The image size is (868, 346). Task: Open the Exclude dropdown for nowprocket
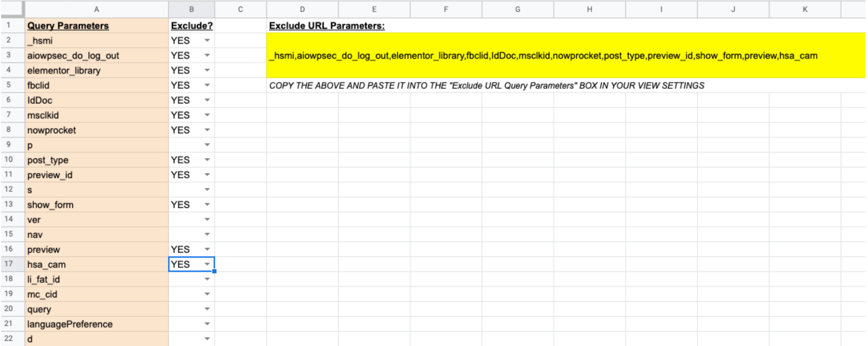(x=207, y=130)
